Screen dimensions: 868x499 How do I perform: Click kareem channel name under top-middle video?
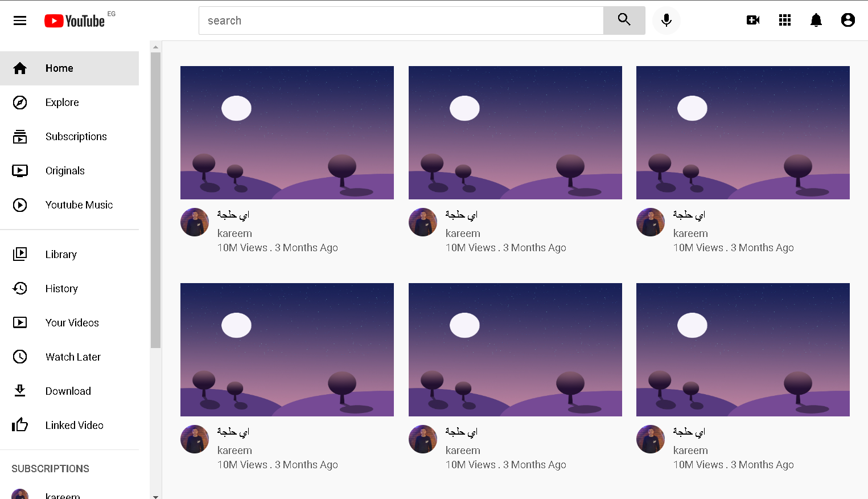463,234
